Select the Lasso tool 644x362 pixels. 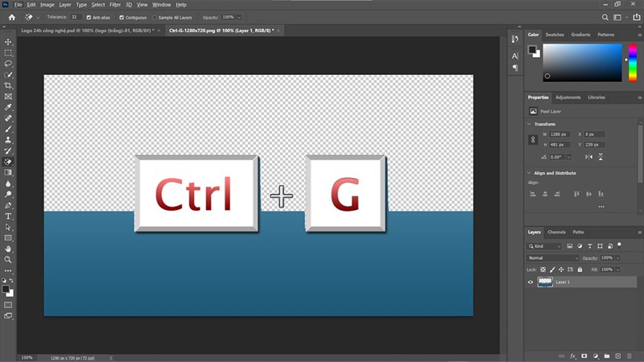(x=8, y=64)
